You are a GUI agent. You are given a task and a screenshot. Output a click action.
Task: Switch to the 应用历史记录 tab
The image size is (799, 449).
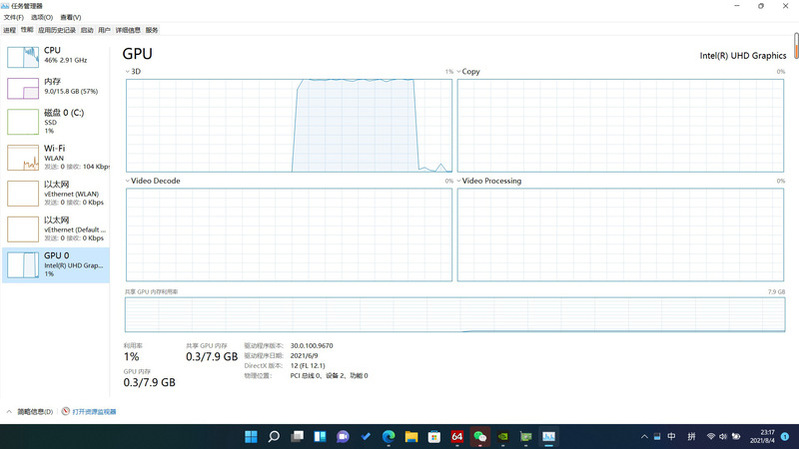pyautogui.click(x=57, y=30)
